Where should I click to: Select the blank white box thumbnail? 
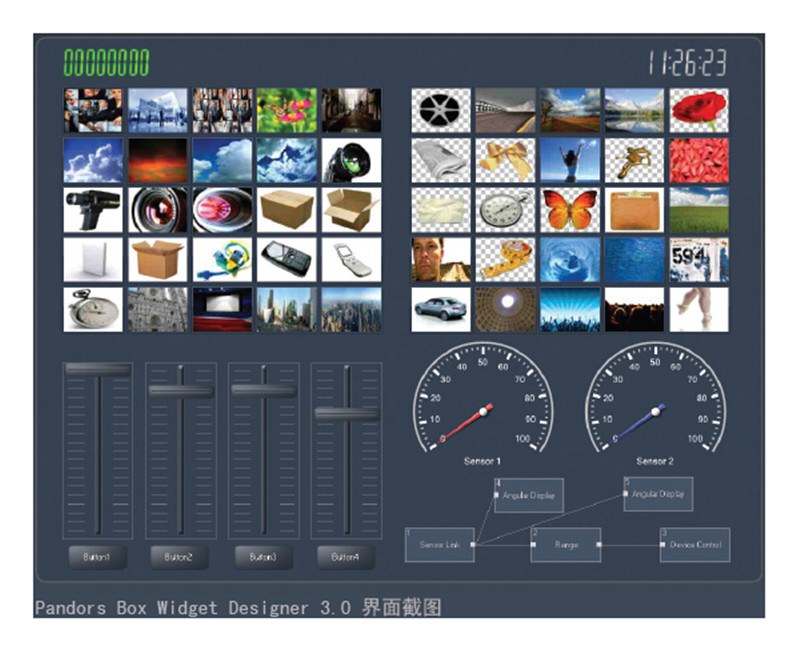coord(93,260)
